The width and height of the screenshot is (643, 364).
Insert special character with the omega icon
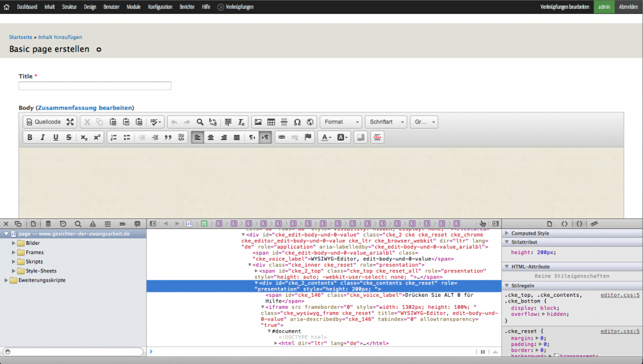pyautogui.click(x=297, y=122)
